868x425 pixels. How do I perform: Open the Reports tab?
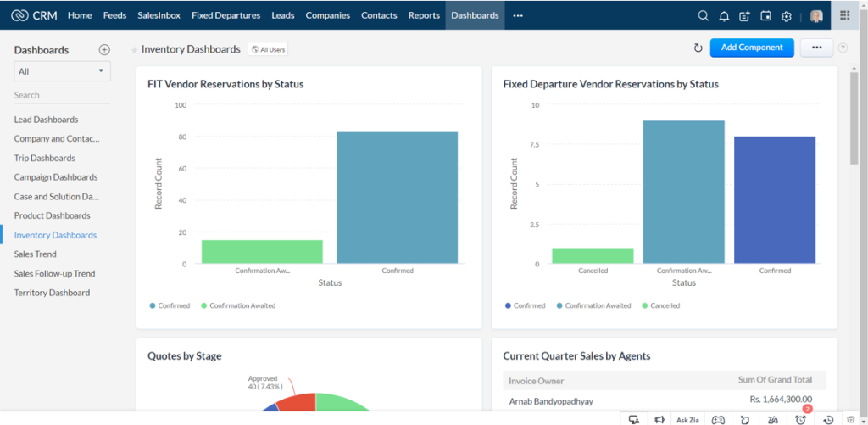pos(424,15)
